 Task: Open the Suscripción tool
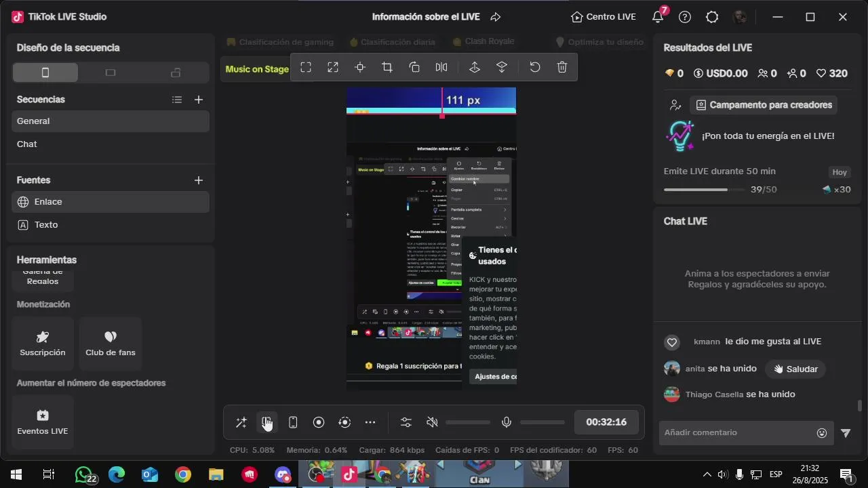[x=43, y=344]
